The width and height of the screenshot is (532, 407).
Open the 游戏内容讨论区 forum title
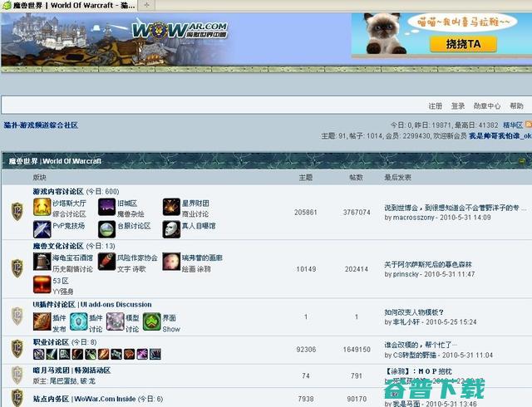(x=58, y=192)
